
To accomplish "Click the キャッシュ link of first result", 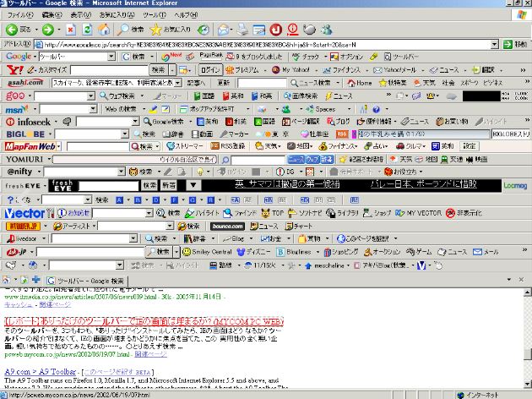I will (18, 304).
